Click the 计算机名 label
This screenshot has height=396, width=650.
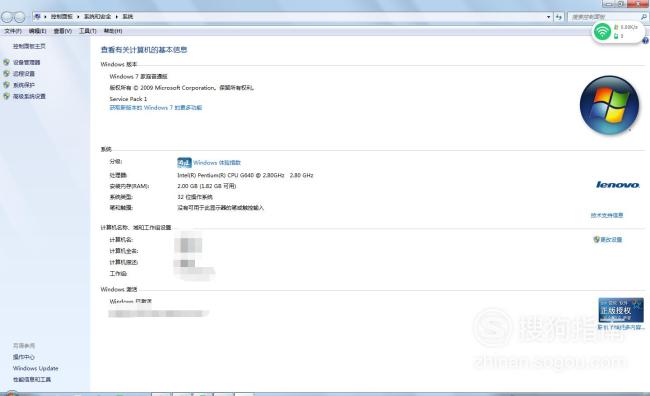pyautogui.click(x=121, y=240)
